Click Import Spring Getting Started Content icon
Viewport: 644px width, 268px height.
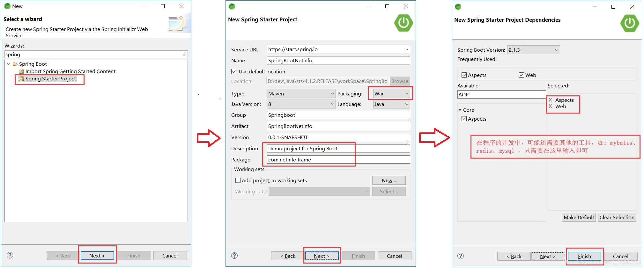click(x=21, y=71)
